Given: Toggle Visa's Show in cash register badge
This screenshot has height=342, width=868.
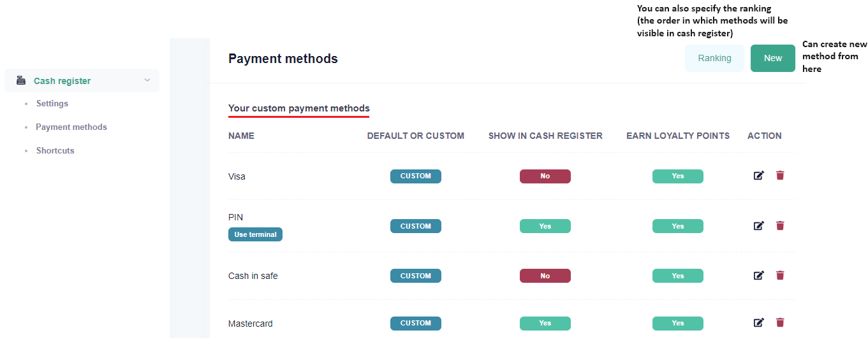Looking at the screenshot, I should (545, 176).
